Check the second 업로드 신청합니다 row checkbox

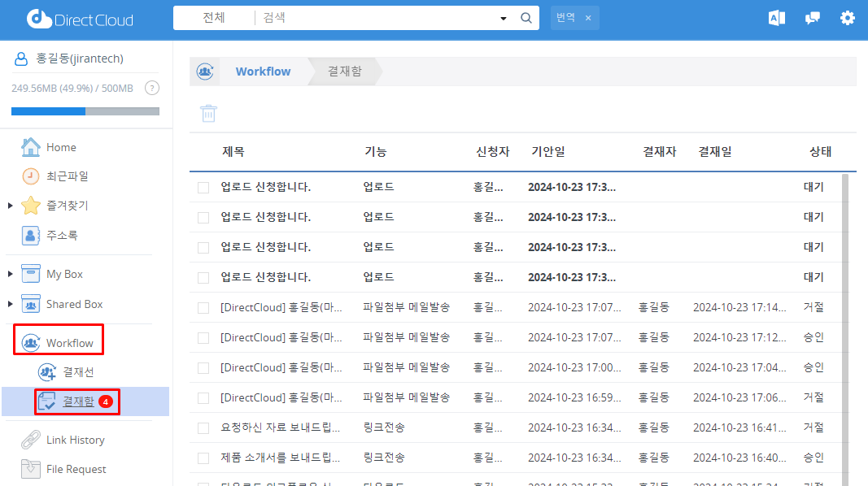point(203,217)
